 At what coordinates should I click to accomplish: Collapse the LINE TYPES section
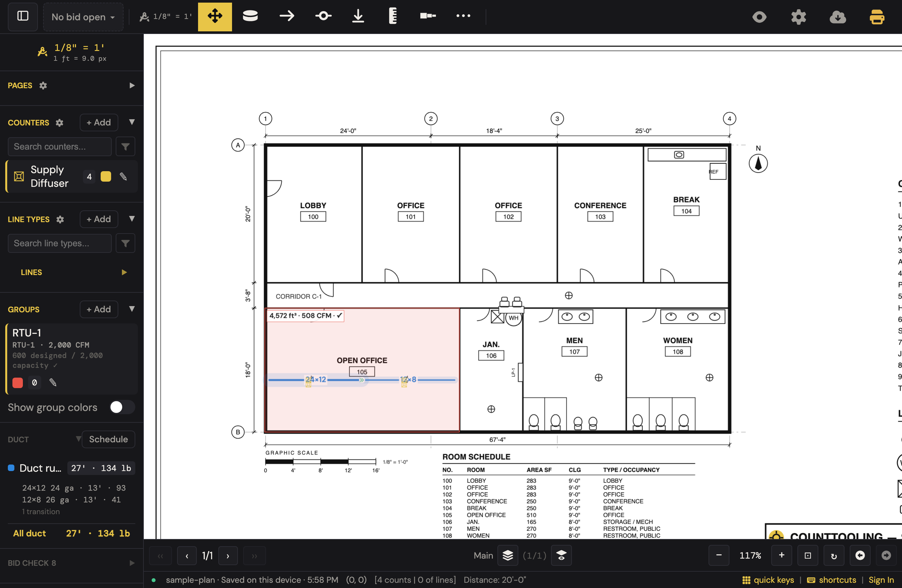(x=131, y=219)
